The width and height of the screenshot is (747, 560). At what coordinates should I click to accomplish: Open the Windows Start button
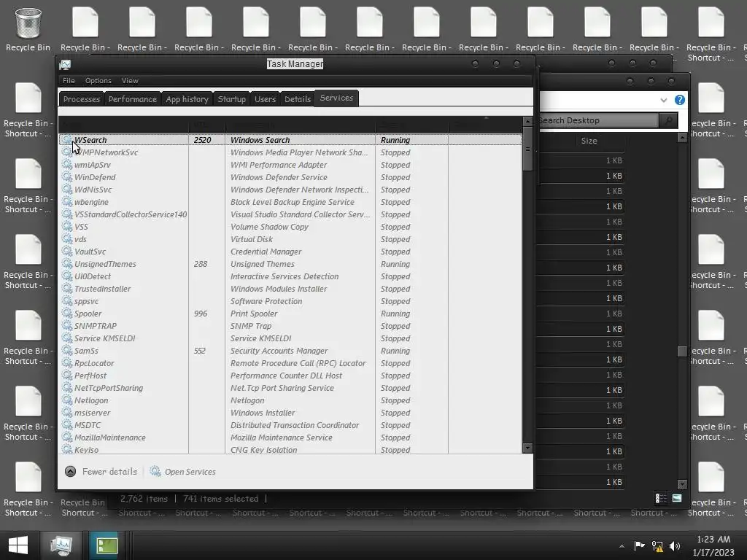18,545
